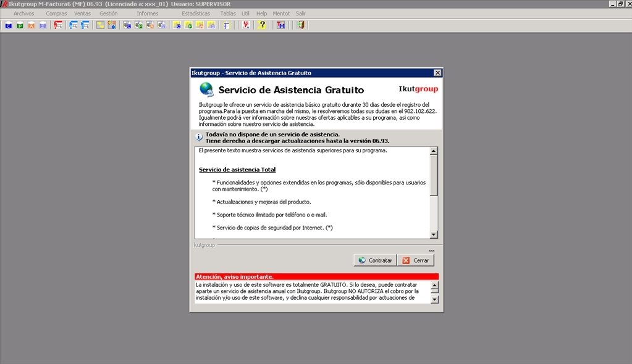Click the red invoice toolbar icon
This screenshot has width=632, height=364.
pos(58,25)
